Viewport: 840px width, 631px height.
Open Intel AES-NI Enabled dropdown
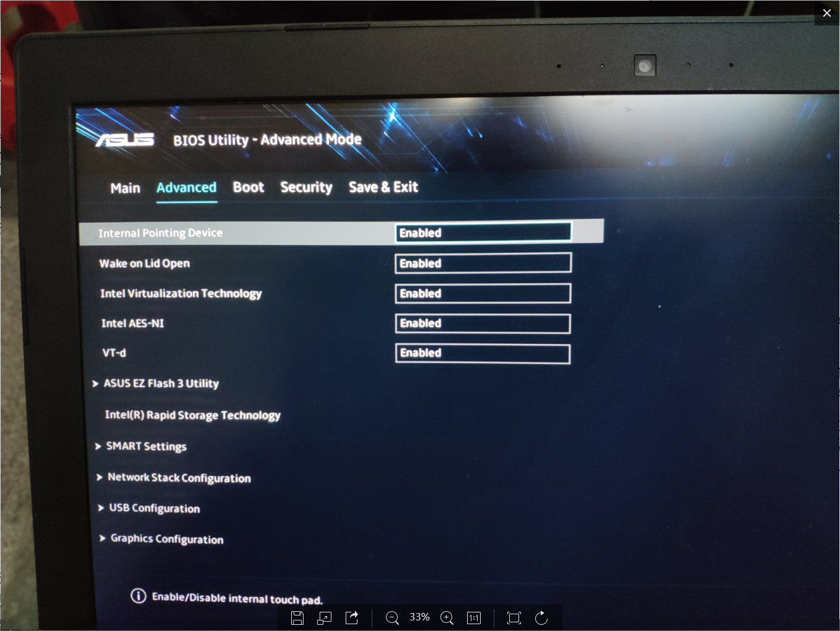click(x=483, y=324)
